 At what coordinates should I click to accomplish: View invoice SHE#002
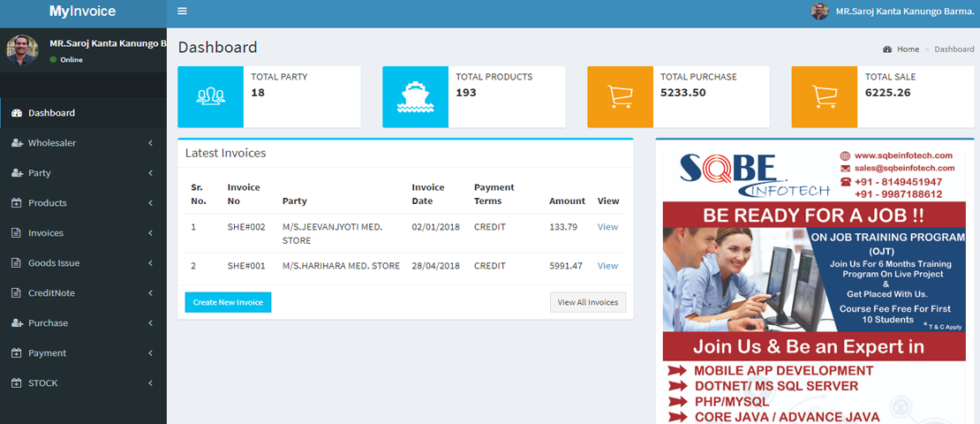coord(607,227)
